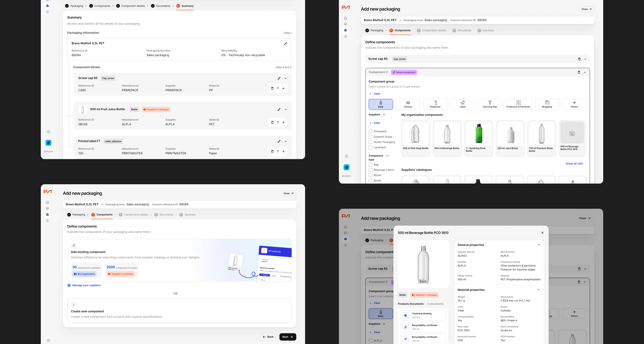
Task: Expand Printed label F7 details
Action: coord(285,141)
